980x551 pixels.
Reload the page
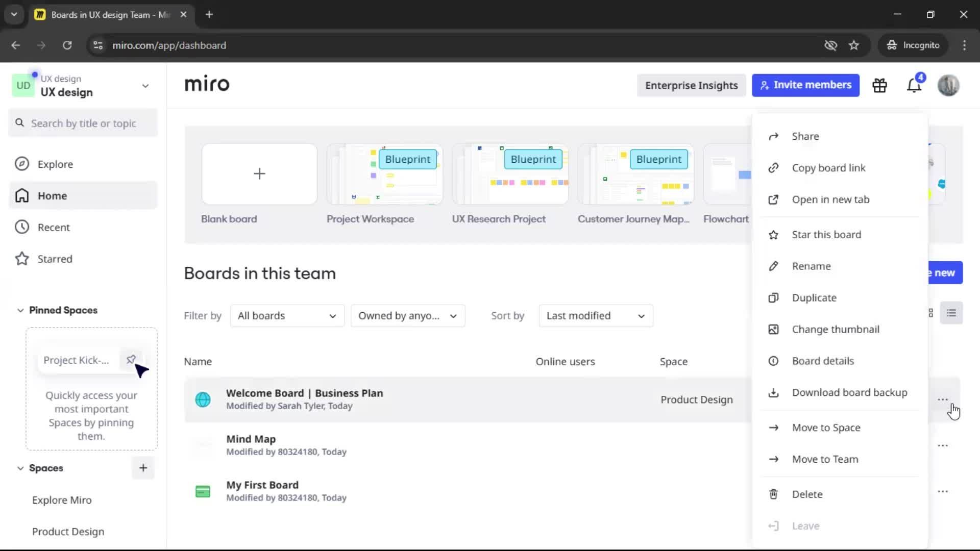coord(67,45)
